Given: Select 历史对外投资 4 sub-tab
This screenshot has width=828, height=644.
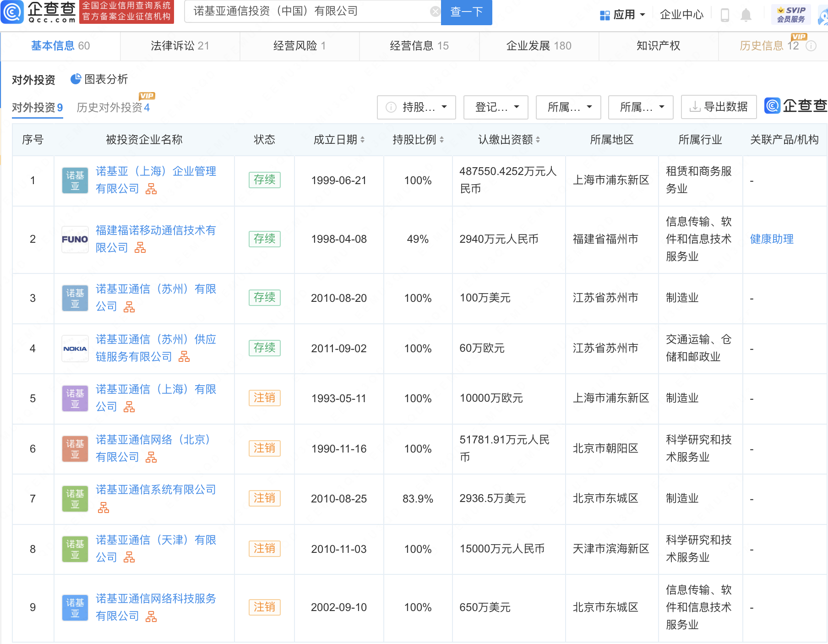Looking at the screenshot, I should tap(113, 108).
